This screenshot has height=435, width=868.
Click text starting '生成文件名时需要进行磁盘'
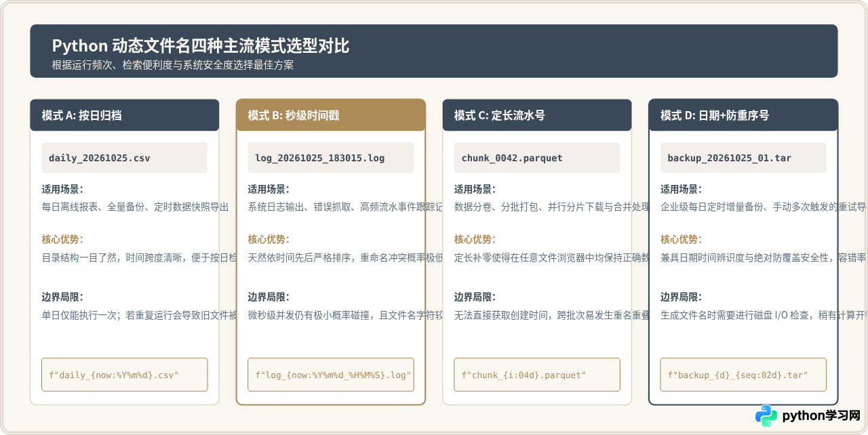click(x=764, y=315)
